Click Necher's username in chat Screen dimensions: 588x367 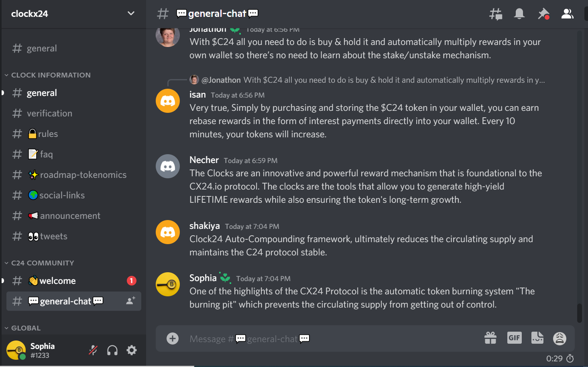204,160
